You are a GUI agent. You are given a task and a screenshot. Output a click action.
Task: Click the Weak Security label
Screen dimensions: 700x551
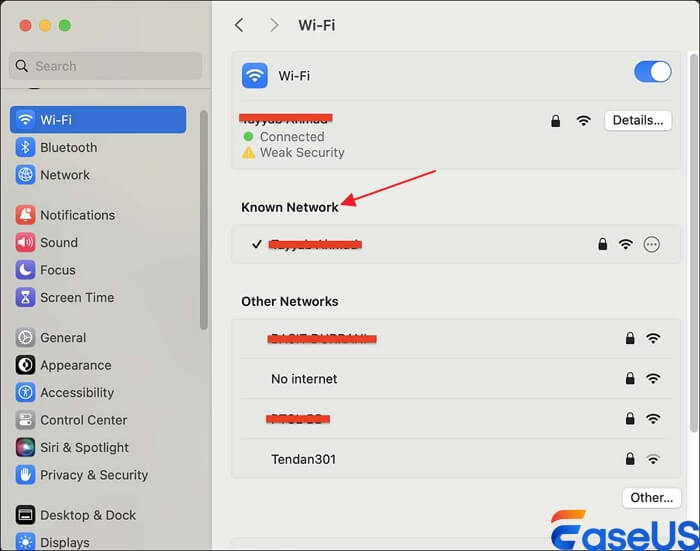(302, 153)
